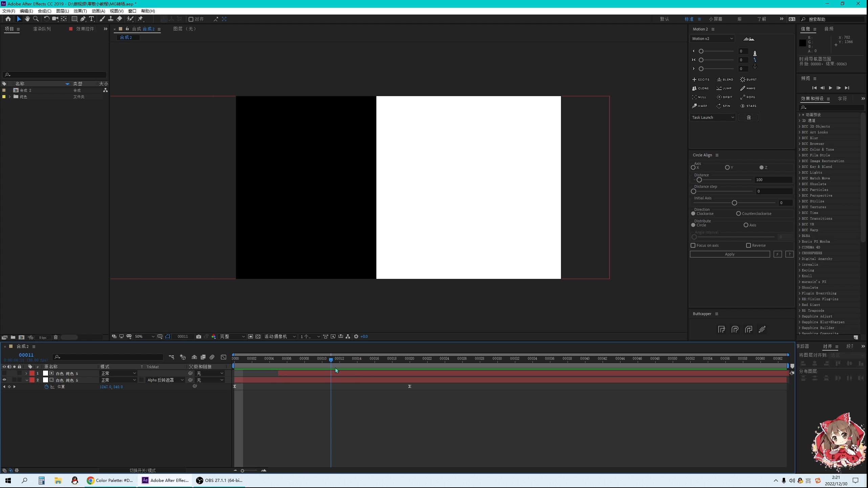Click the Distance slider handle
Image resolution: width=868 pixels, height=488 pixels.
(699, 180)
